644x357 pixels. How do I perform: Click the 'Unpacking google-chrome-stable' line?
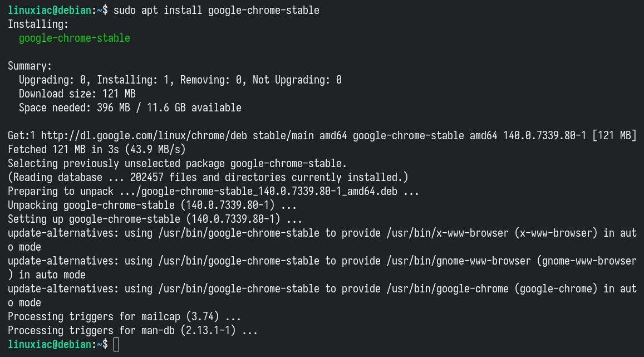(x=152, y=205)
